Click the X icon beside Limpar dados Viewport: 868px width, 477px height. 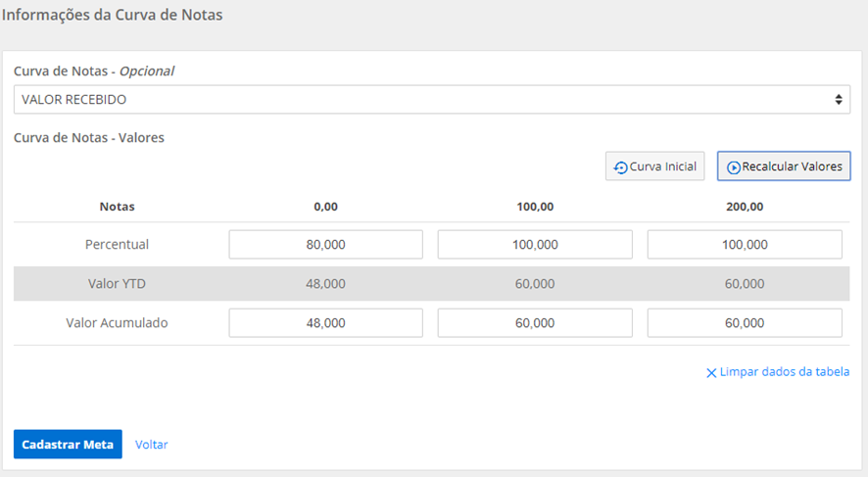pos(711,372)
